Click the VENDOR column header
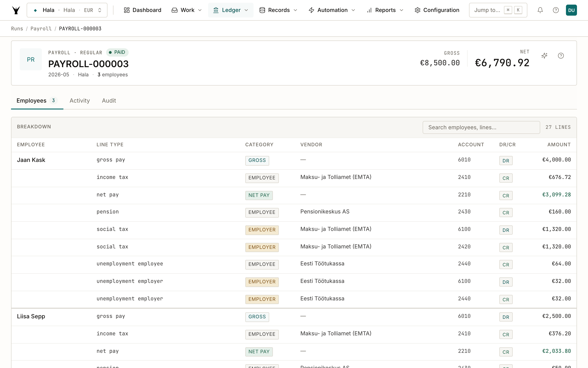 click(x=311, y=145)
